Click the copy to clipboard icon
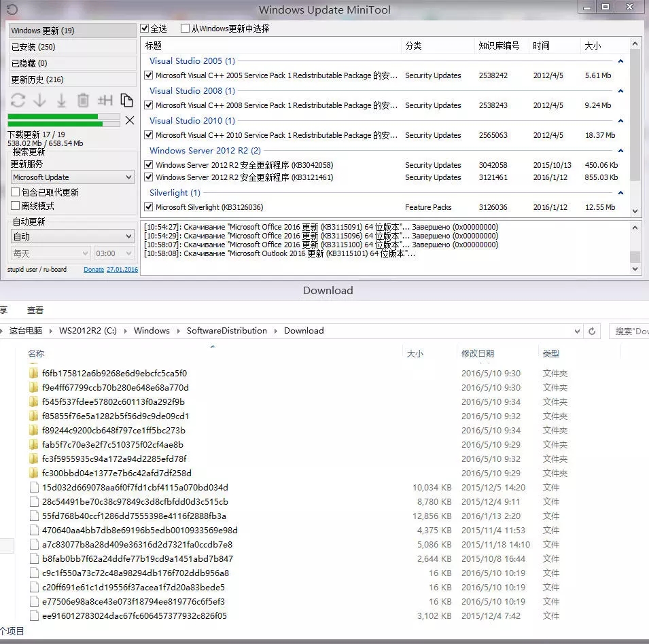 point(126,101)
